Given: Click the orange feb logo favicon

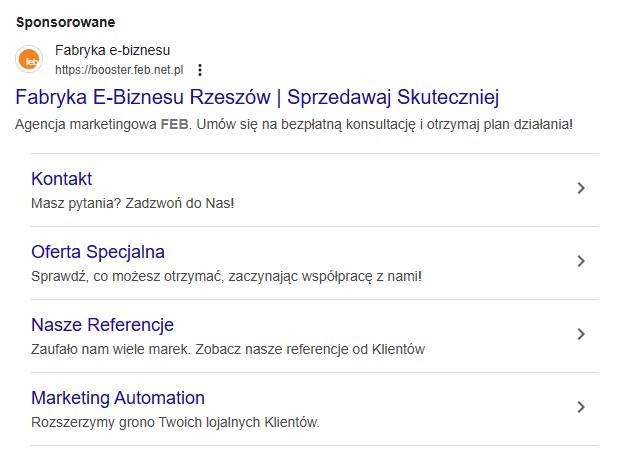Looking at the screenshot, I should click(29, 60).
